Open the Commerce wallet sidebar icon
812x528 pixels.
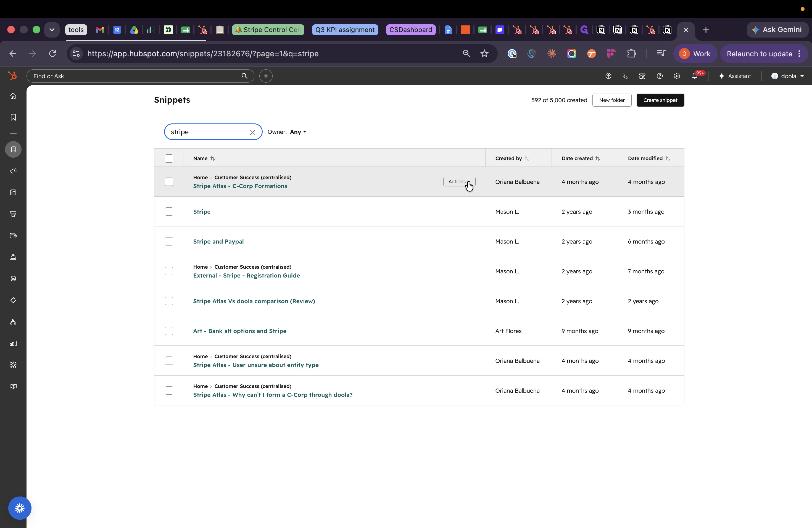[x=13, y=236]
